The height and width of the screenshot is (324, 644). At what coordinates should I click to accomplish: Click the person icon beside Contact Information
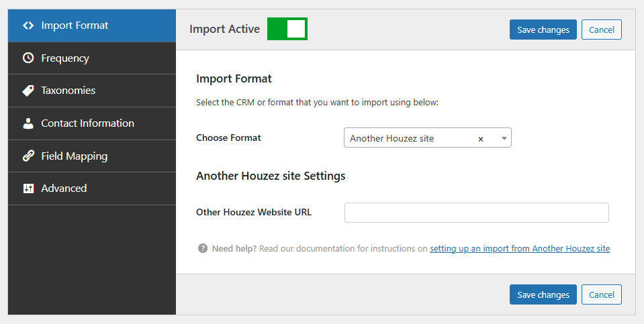coord(28,123)
